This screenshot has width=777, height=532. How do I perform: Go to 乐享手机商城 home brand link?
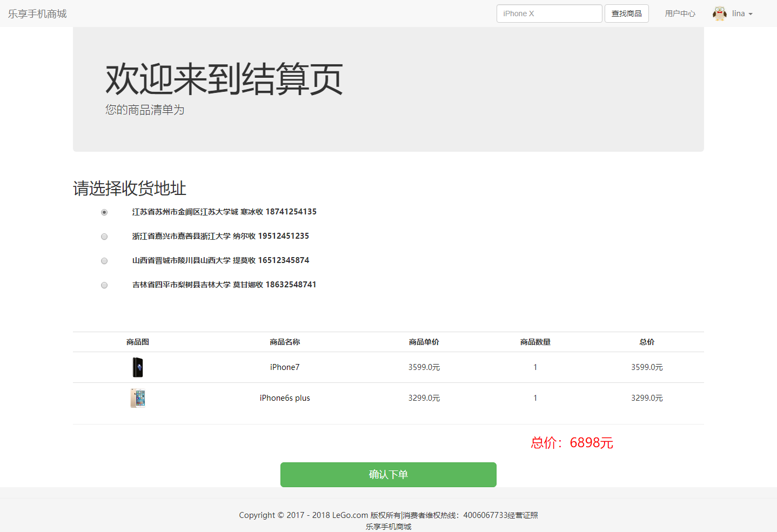tap(37, 14)
